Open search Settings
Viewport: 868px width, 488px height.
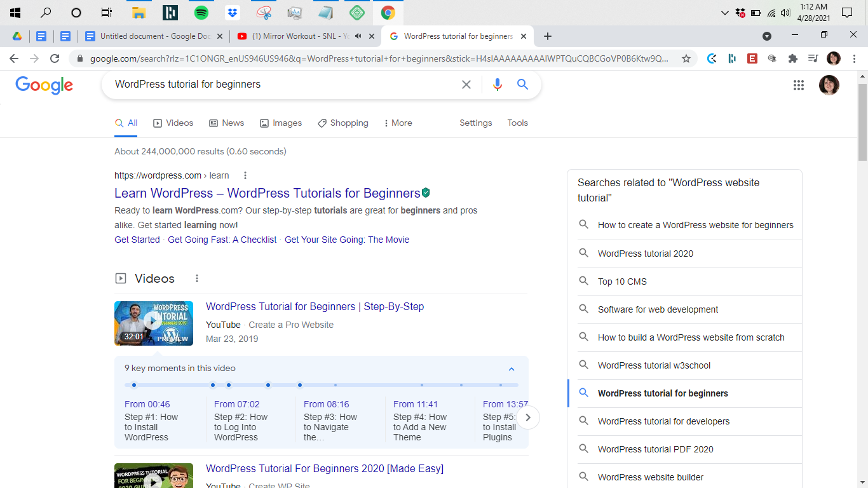pos(476,123)
